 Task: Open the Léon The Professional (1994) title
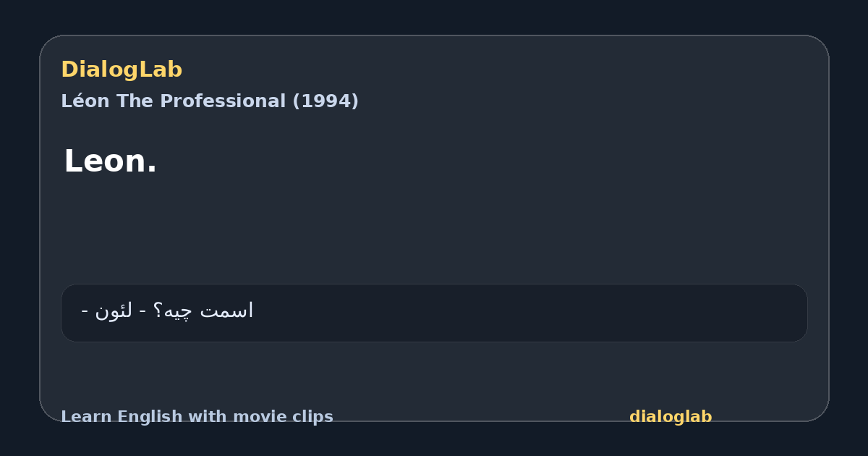210,101
